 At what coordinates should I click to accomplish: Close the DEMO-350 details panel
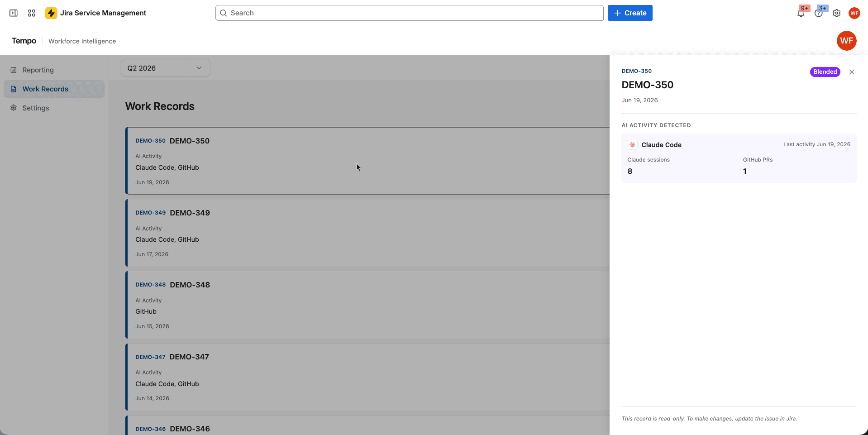(852, 72)
